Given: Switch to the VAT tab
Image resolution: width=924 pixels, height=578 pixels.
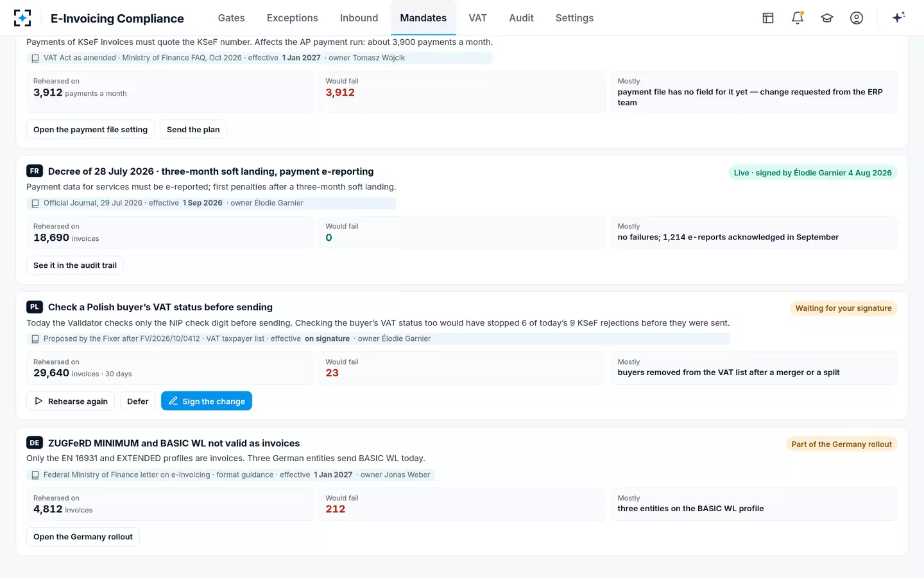Looking at the screenshot, I should tap(477, 18).
